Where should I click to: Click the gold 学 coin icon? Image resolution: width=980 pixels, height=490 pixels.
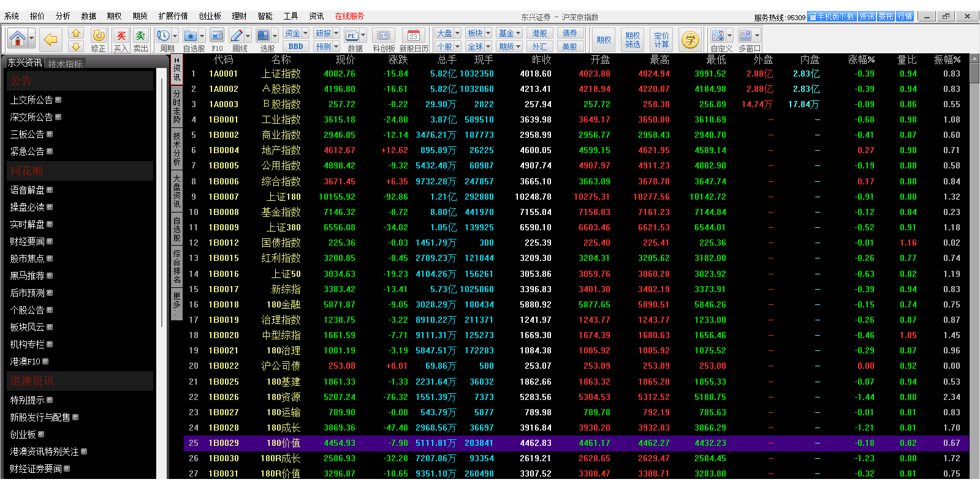[690, 40]
